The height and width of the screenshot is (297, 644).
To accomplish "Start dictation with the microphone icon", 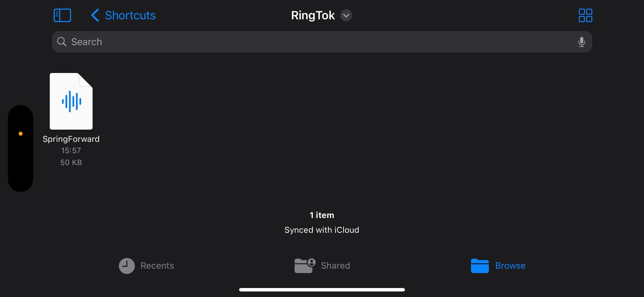I will pyautogui.click(x=582, y=42).
